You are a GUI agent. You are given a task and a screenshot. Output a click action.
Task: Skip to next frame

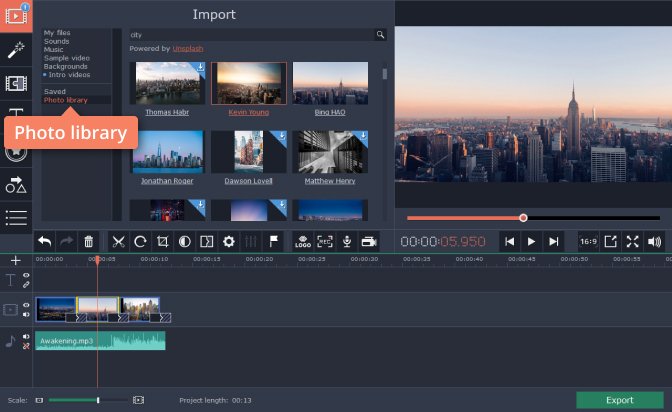tap(553, 242)
